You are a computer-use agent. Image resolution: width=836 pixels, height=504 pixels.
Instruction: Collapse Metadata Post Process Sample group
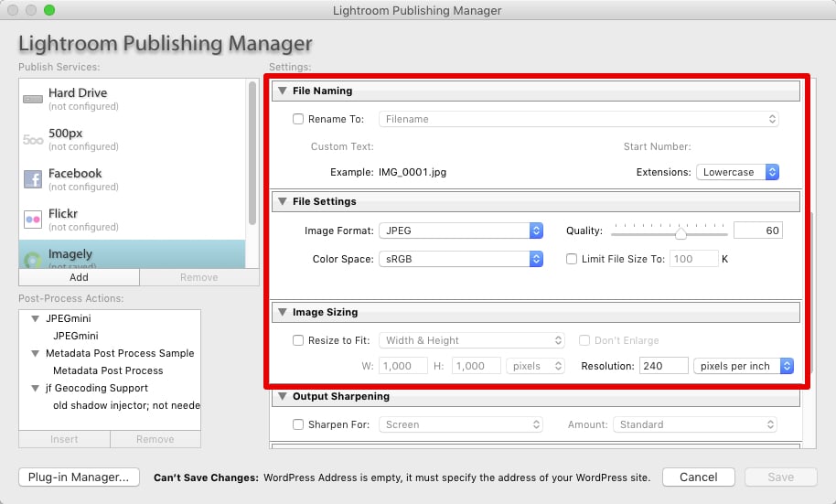[35, 353]
